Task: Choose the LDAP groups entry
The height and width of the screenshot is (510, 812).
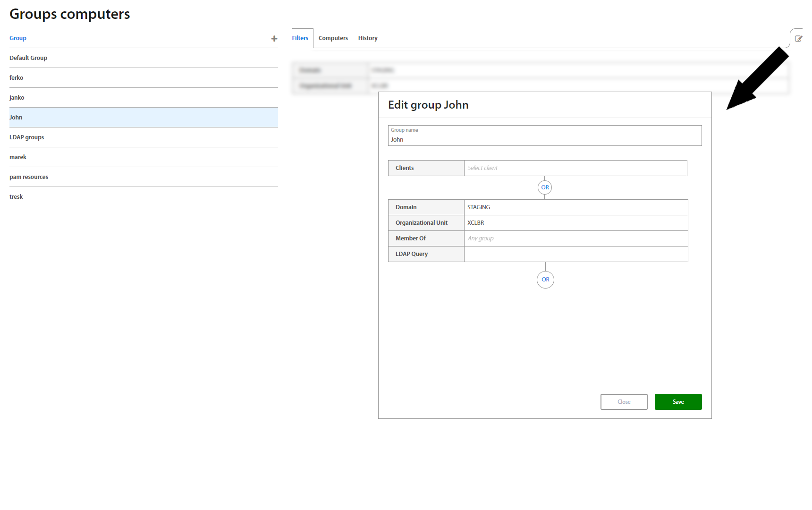Action: click(27, 137)
